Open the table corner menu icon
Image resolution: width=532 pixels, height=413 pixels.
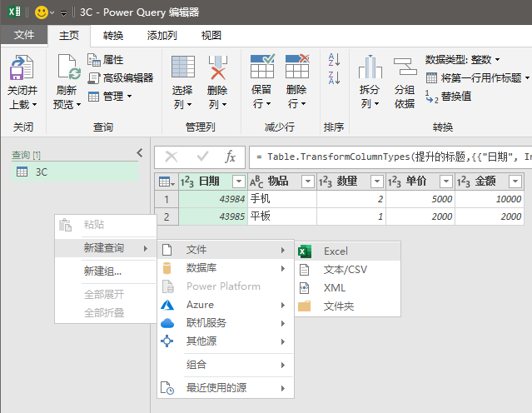tap(167, 182)
